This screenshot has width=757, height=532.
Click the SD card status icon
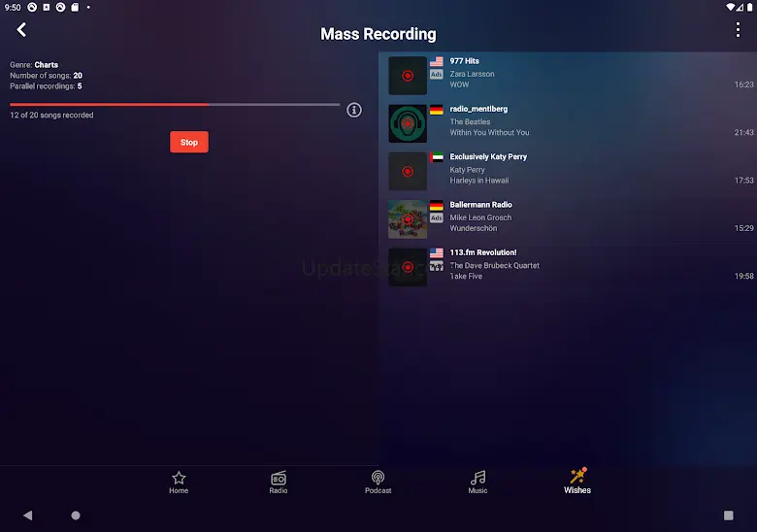pos(75,7)
